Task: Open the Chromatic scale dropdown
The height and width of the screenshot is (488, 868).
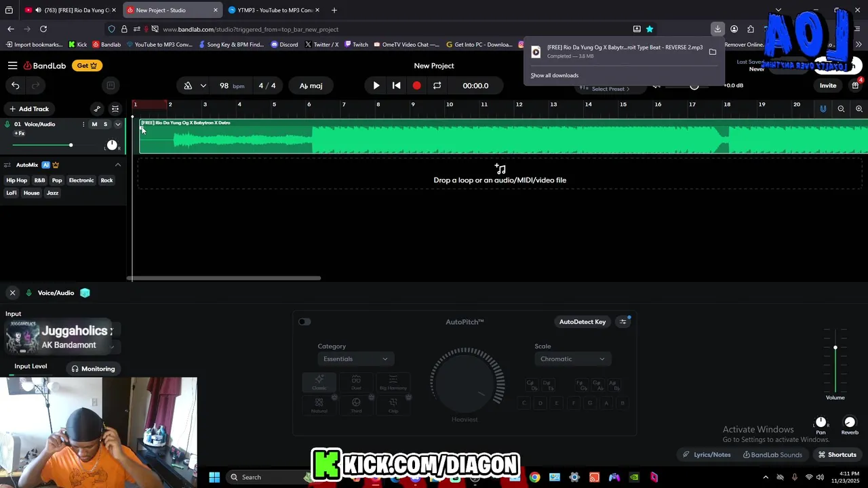Action: (572, 359)
